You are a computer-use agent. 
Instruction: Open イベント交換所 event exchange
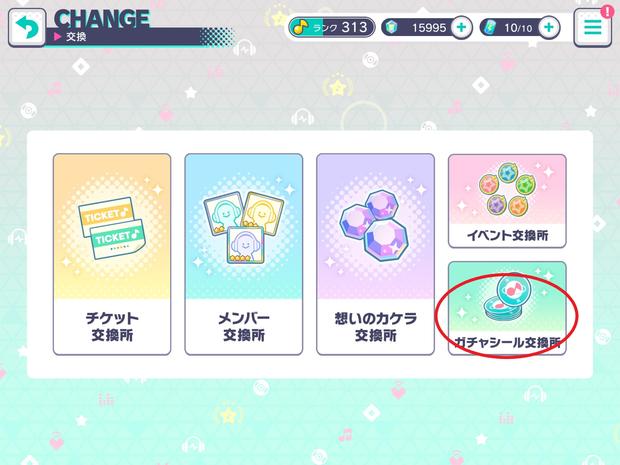coord(507,201)
